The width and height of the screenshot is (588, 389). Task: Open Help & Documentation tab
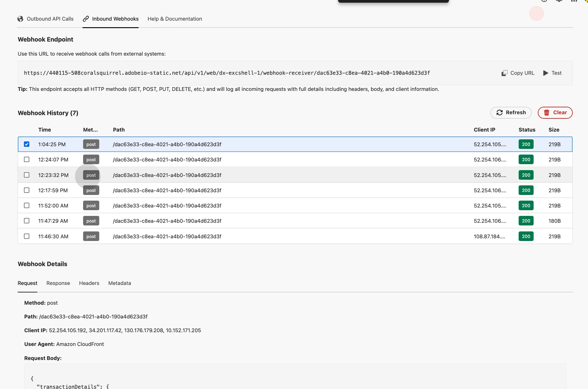[x=175, y=19]
